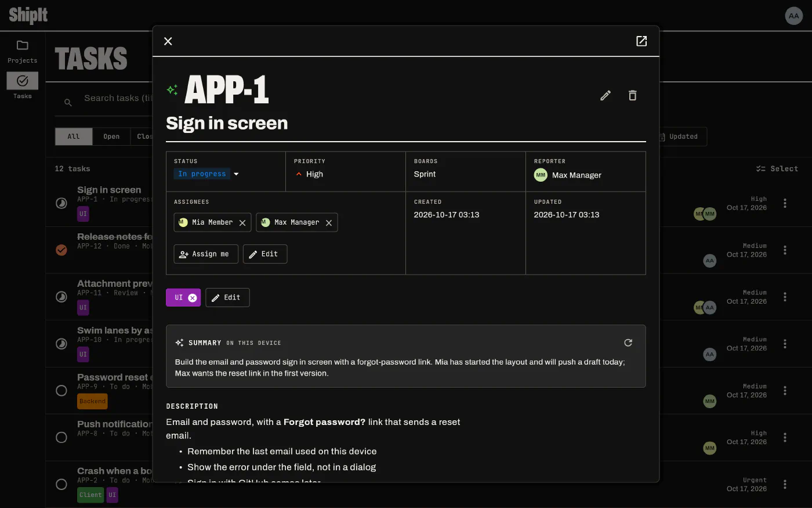
Task: Edit the assignees list
Action: [x=265, y=254]
